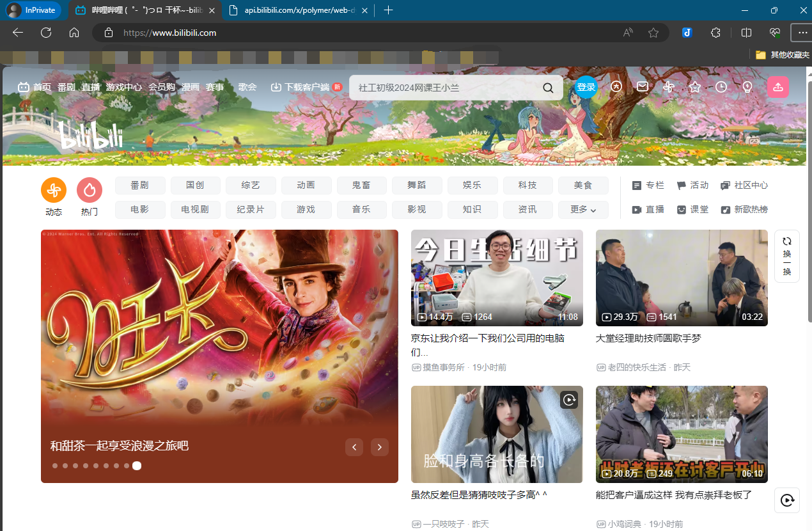
Task: Click the search magnifier icon
Action: click(548, 88)
